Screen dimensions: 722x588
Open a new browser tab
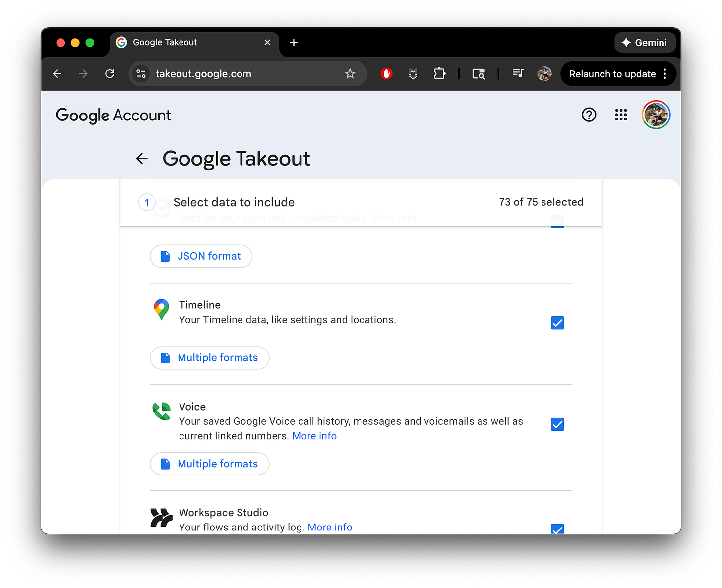tap(294, 43)
